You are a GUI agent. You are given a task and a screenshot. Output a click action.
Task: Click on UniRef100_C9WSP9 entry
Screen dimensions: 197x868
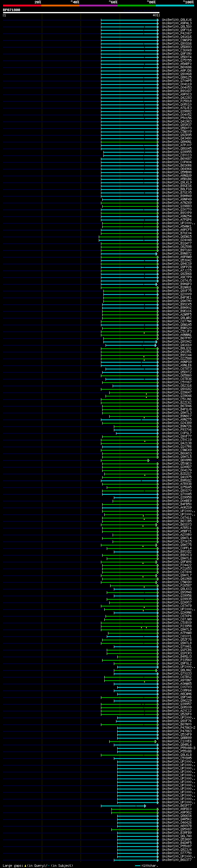pos(176,40)
